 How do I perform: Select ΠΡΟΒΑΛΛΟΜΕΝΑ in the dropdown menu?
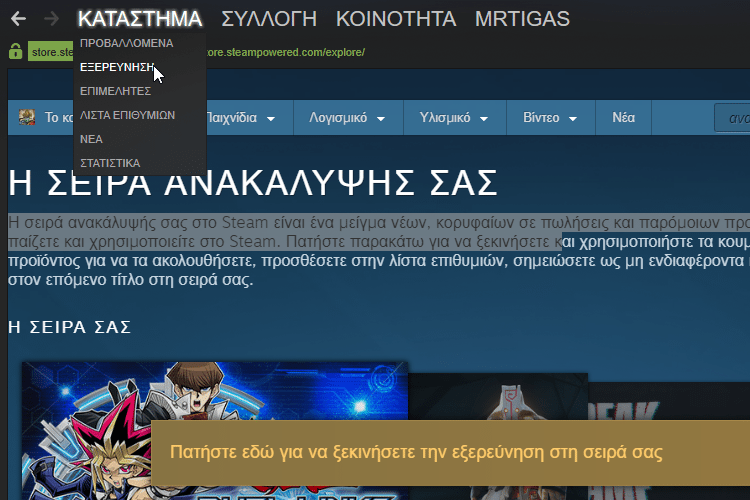127,43
